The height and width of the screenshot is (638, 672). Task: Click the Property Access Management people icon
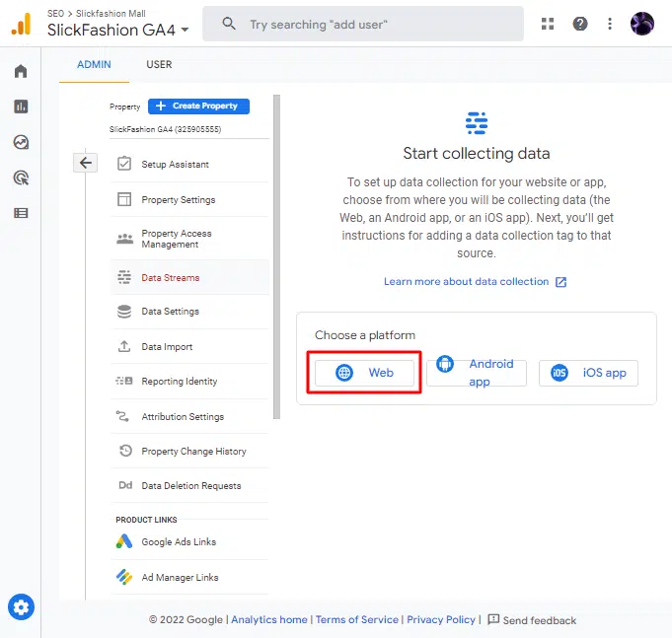124,239
